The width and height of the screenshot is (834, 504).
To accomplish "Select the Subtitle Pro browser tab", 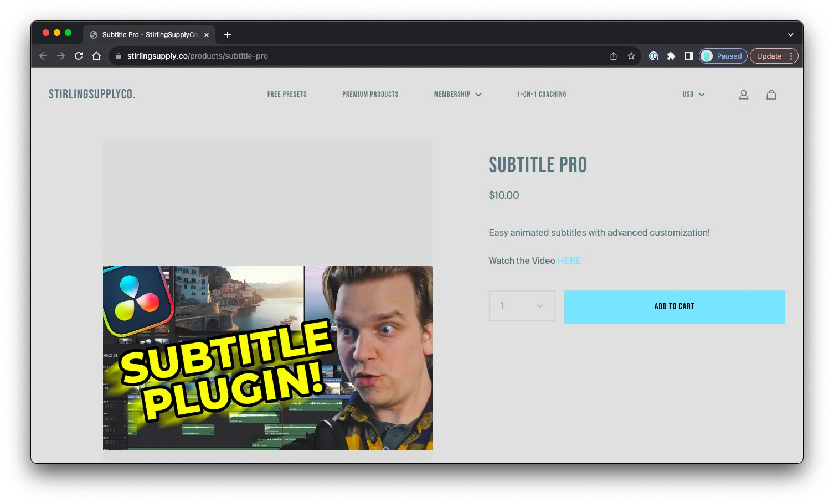I will point(149,34).
